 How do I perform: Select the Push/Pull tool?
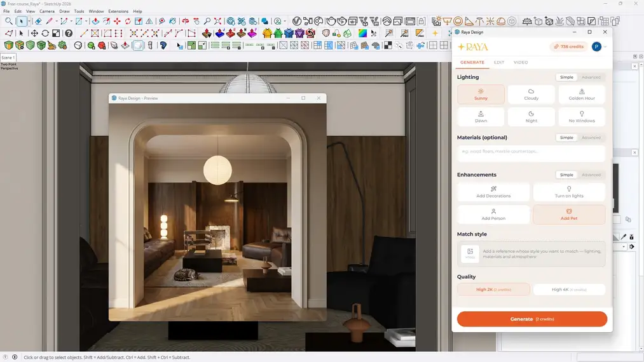pyautogui.click(x=95, y=21)
